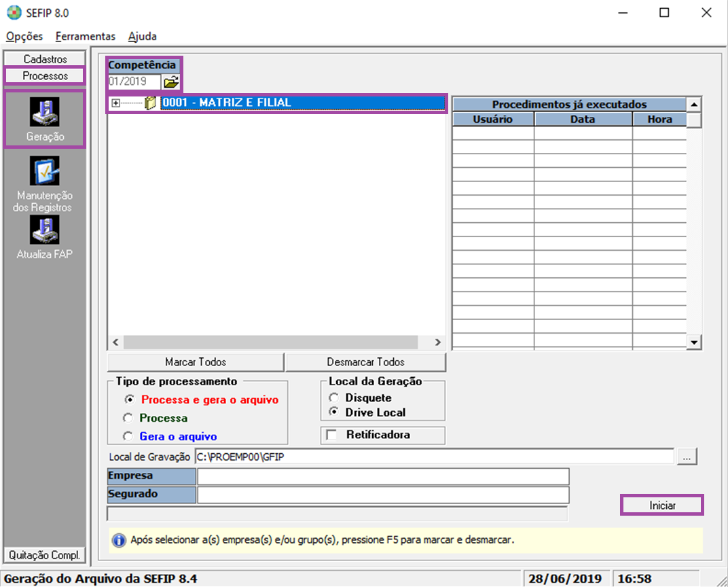This screenshot has height=587, width=728.
Task: Launch the Atualiza FAP icon
Action: tap(45, 230)
